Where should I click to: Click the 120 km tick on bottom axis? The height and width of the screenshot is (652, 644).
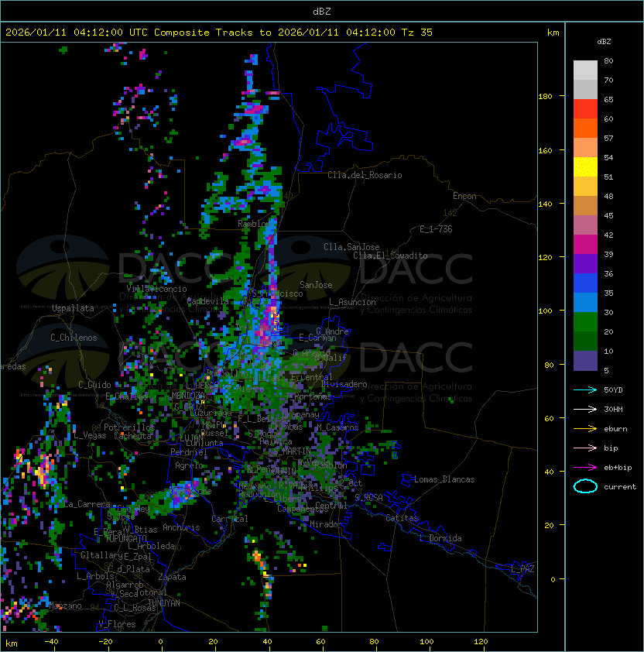point(481,642)
